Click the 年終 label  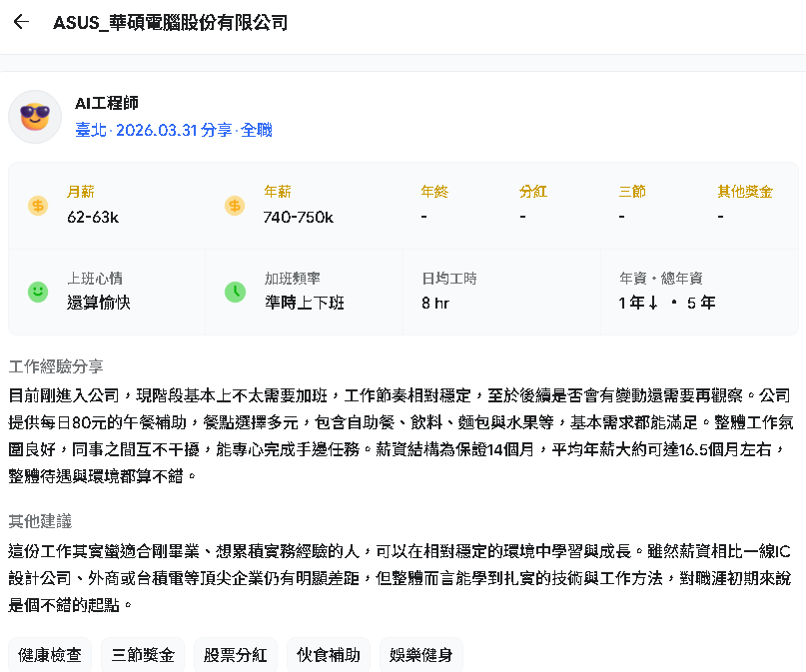[x=434, y=192]
